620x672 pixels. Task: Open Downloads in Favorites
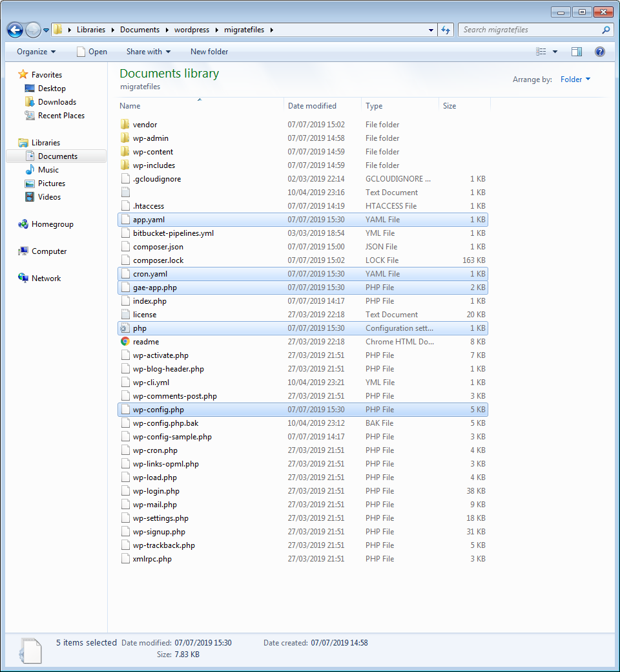(x=57, y=102)
